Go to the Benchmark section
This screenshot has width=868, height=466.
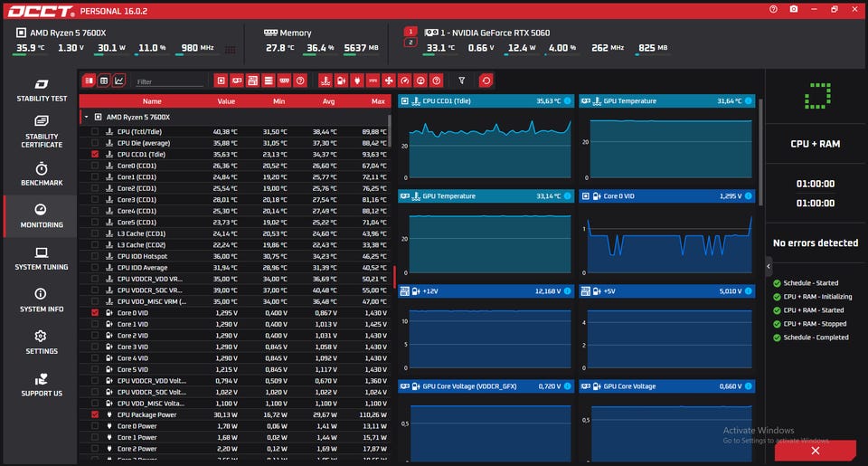(x=42, y=174)
